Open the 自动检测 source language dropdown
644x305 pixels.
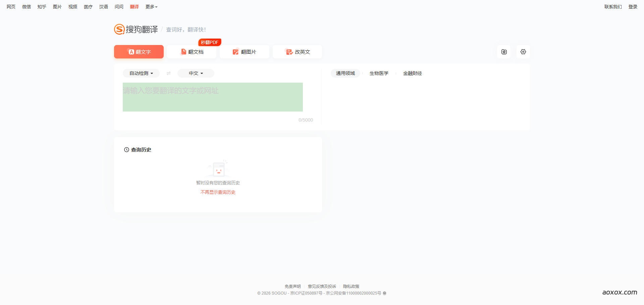point(141,73)
